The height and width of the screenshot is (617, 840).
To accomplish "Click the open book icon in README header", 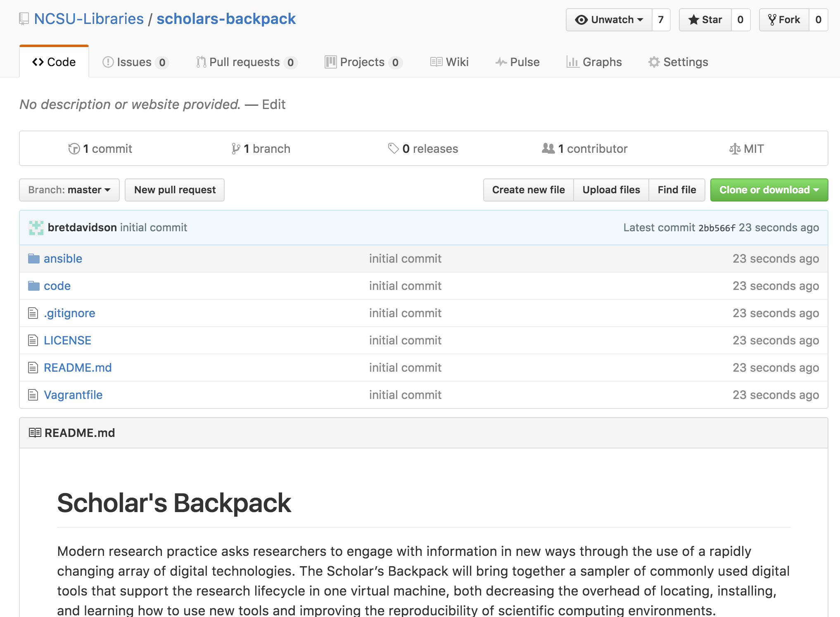I will pos(35,433).
